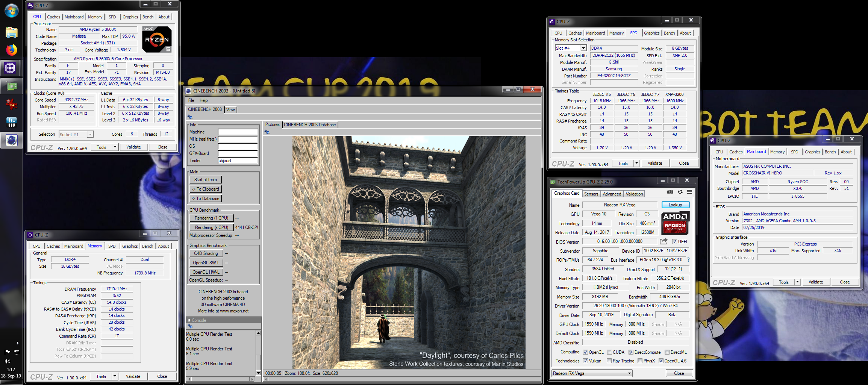
Task: Take GPU-Z screenshot with camera icon
Action: tap(670, 192)
